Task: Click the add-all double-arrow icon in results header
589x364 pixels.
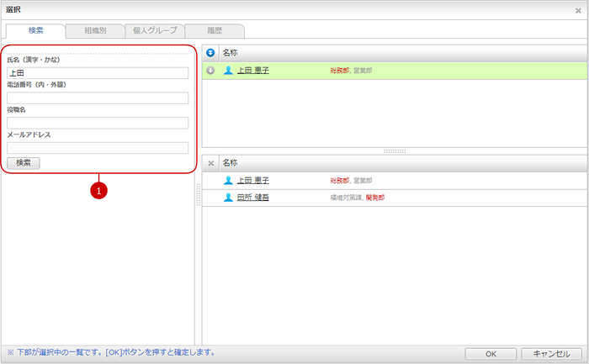Action: click(210, 52)
